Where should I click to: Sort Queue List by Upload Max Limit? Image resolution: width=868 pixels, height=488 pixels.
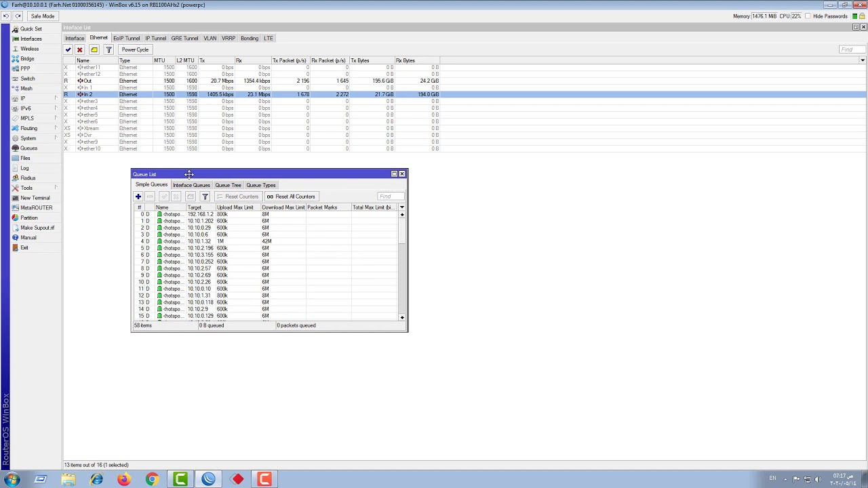[238, 207]
